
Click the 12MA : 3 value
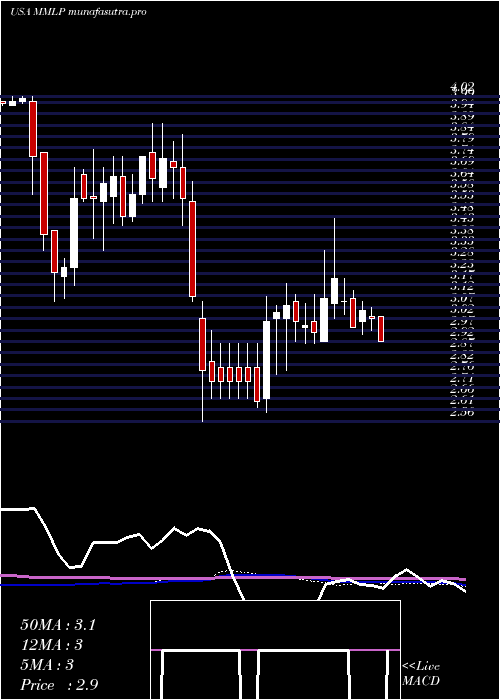52,645
